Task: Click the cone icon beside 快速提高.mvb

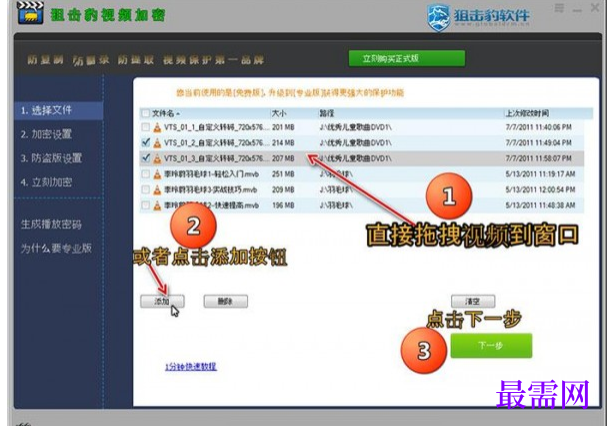Action: coord(157,205)
